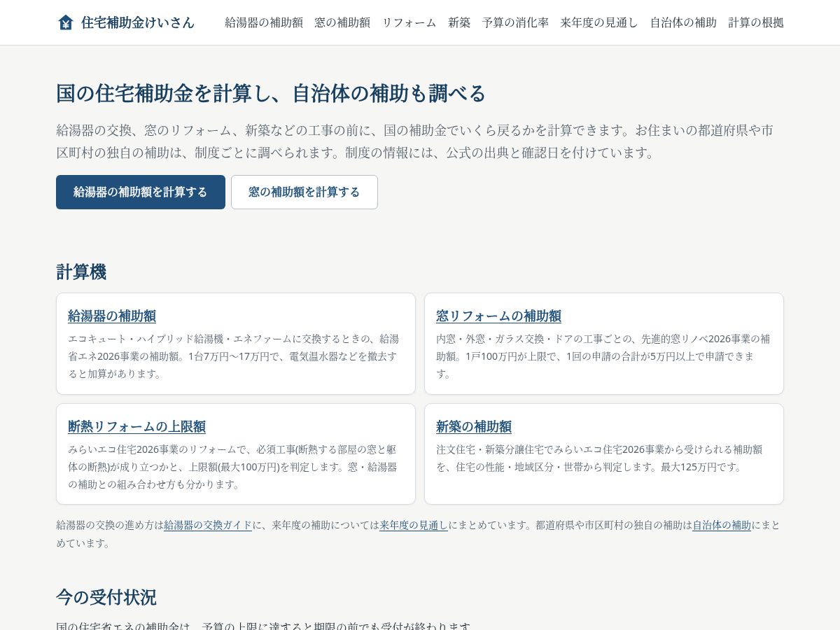Image resolution: width=840 pixels, height=630 pixels.
Task: Open the 新築 navigation item
Action: tap(459, 22)
